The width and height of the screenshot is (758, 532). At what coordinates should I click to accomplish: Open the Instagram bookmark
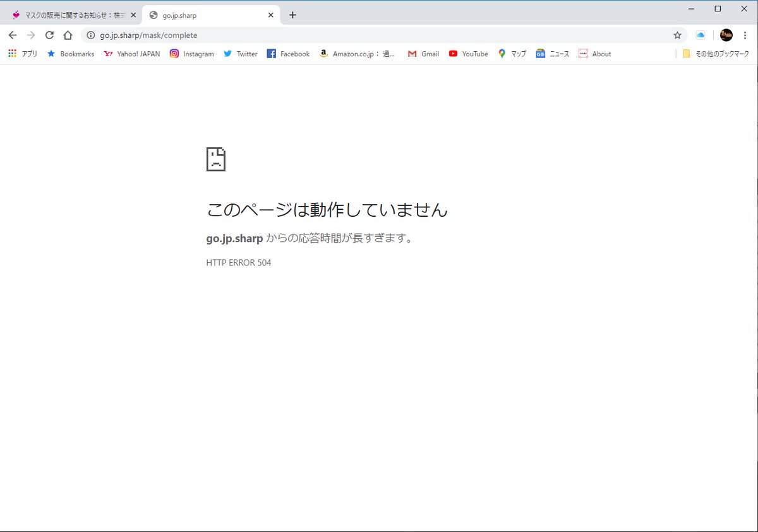[x=192, y=54]
